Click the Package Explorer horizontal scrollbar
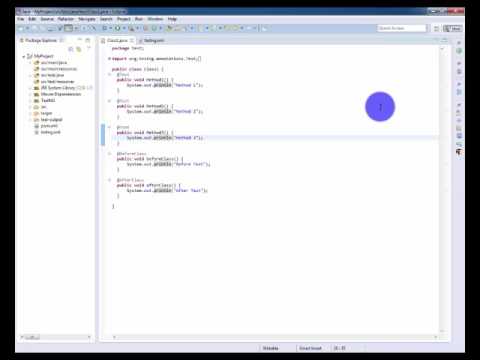This screenshot has height=360, width=480. pyautogui.click(x=56, y=337)
